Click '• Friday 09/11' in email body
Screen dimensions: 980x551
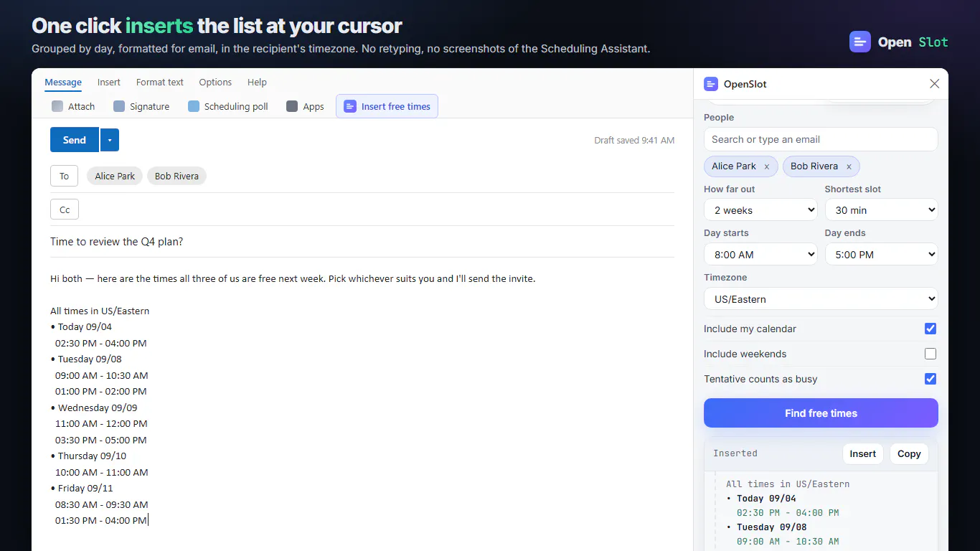pos(82,489)
